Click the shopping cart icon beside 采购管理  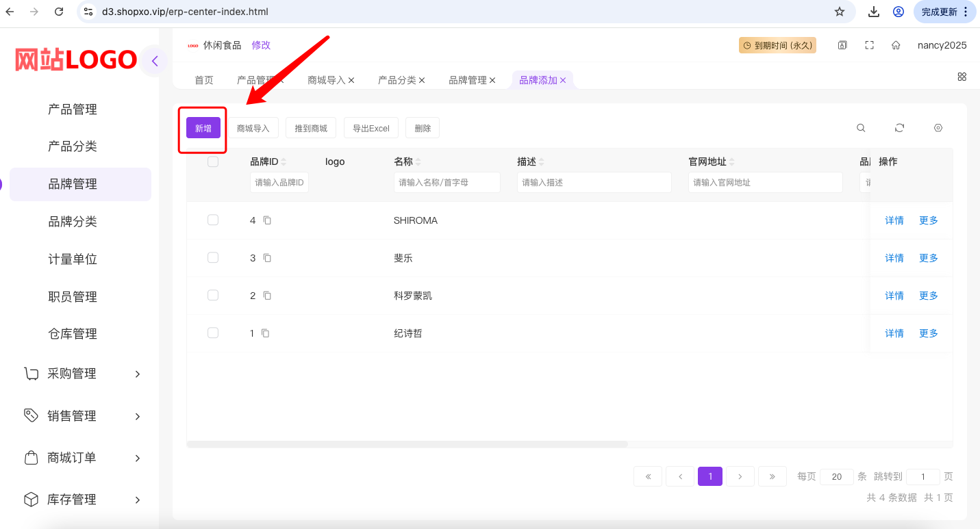[x=31, y=374]
